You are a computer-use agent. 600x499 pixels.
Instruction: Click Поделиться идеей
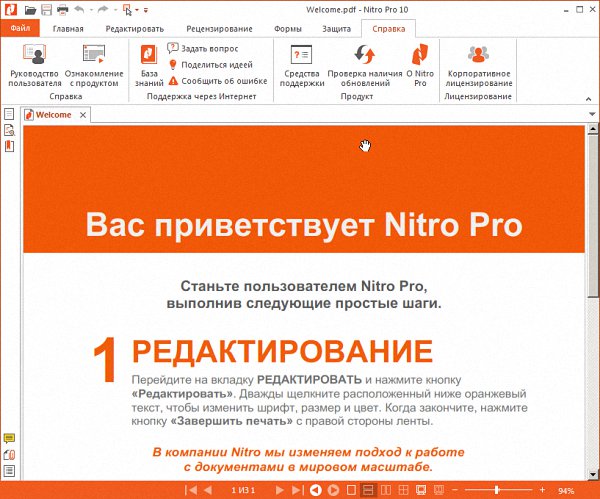click(210, 65)
